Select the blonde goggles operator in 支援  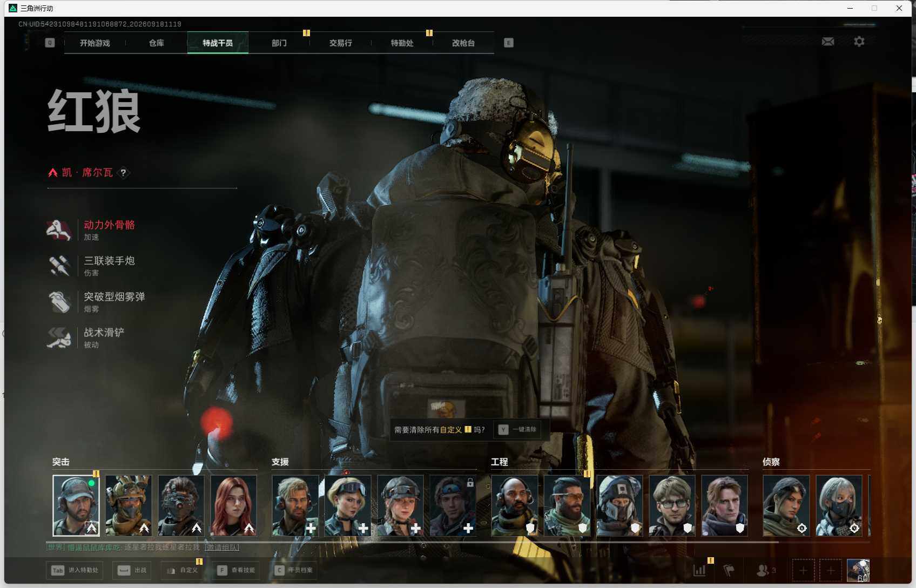coord(348,505)
